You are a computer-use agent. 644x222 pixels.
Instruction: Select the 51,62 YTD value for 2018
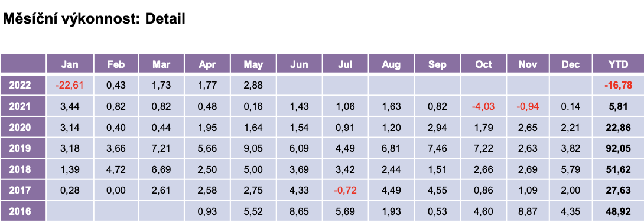point(619,169)
